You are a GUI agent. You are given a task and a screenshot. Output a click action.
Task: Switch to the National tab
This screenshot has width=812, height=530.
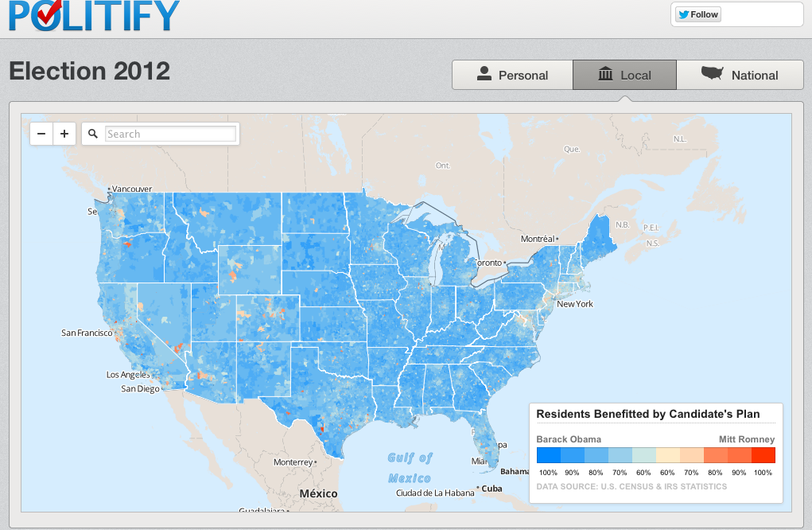pyautogui.click(x=740, y=76)
